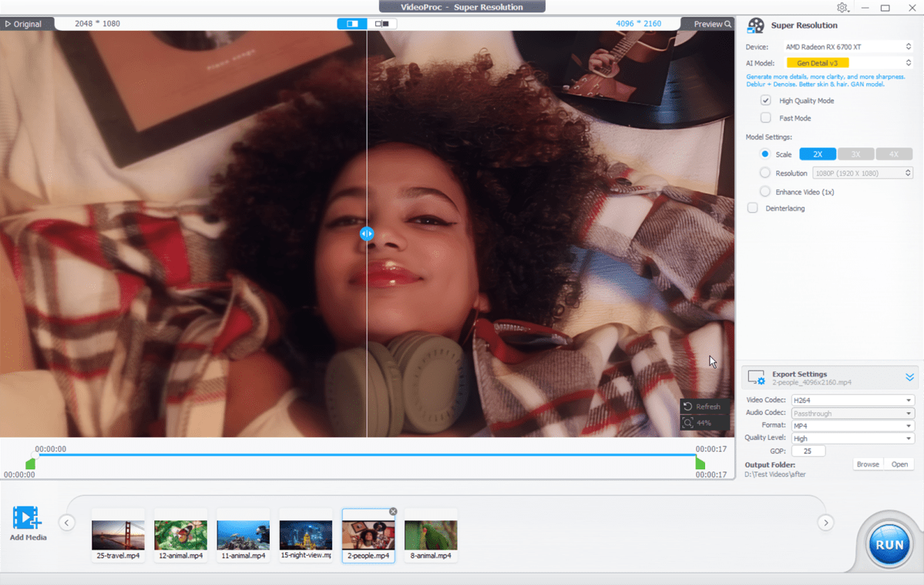
Task: Click the Refresh preview icon
Action: click(688, 406)
